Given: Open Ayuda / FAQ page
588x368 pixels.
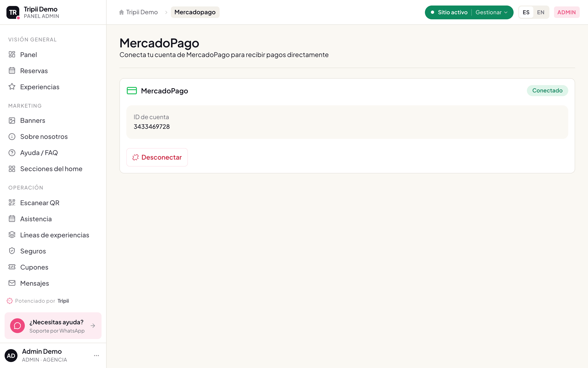Looking at the screenshot, I should 53,152.
